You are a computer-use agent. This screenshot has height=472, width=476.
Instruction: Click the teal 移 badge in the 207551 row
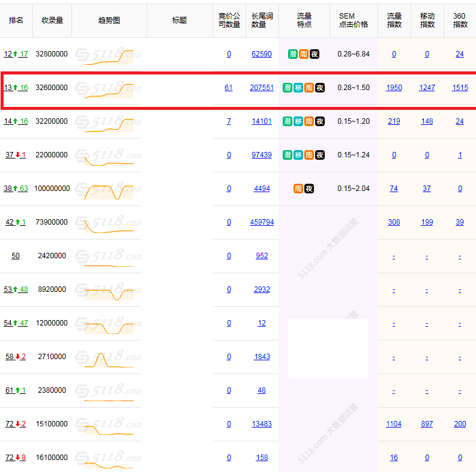[x=298, y=88]
